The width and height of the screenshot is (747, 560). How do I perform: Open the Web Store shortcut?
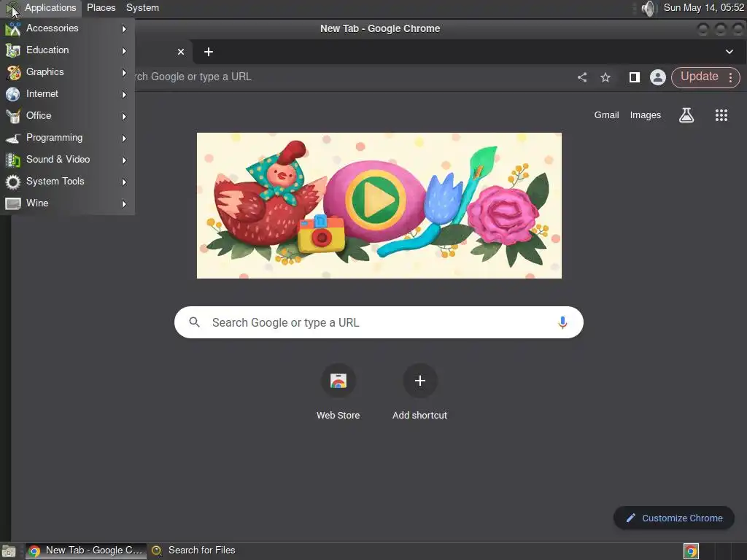(338, 392)
